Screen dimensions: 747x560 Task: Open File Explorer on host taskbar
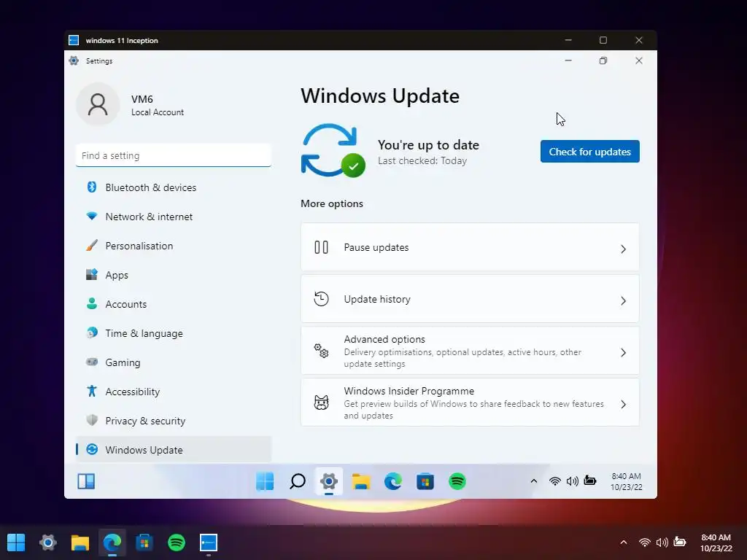tap(80, 542)
